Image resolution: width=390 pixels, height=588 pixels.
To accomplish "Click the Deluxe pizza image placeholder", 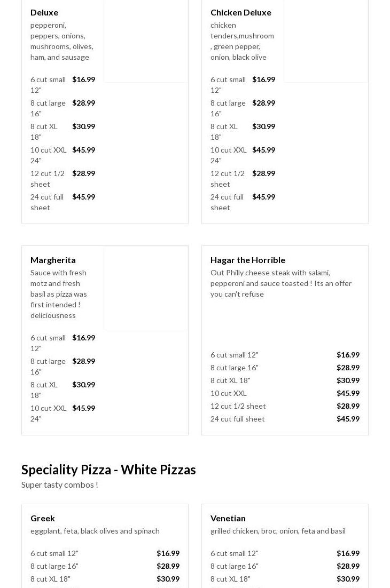I will click(x=146, y=41).
